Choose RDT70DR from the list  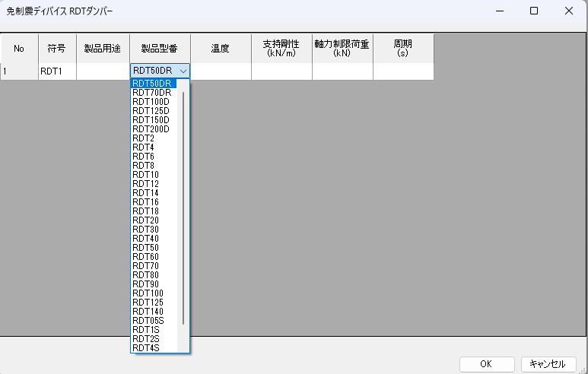(x=154, y=93)
